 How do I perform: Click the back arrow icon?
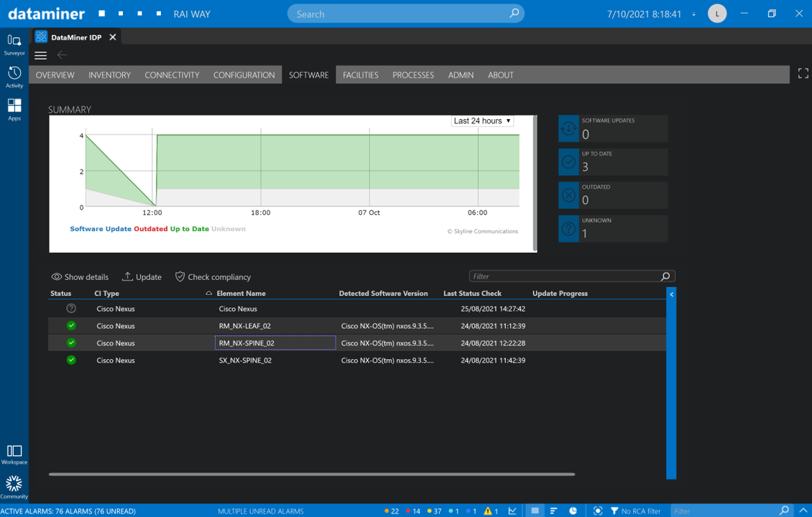click(62, 55)
